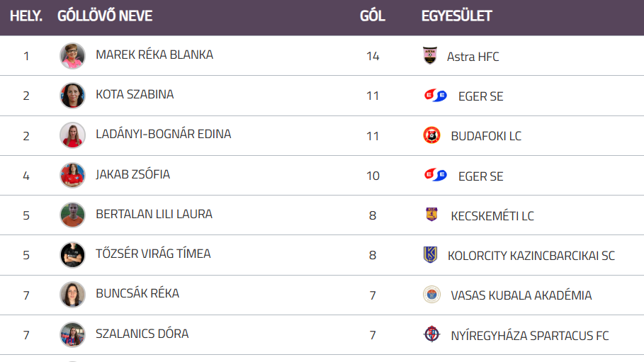Open Ladányi-Bognár Edina's profile link
This screenshot has height=362, width=644.
coord(163,134)
